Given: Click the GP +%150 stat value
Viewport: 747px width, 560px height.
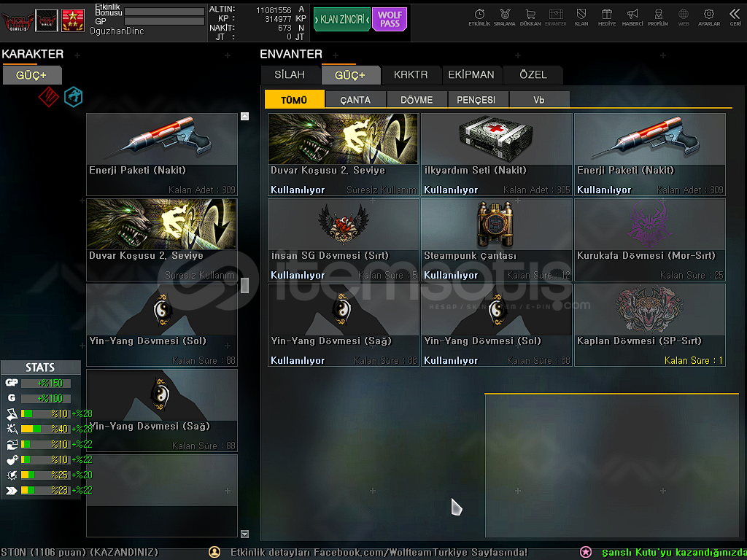Looking at the screenshot, I should coord(50,384).
